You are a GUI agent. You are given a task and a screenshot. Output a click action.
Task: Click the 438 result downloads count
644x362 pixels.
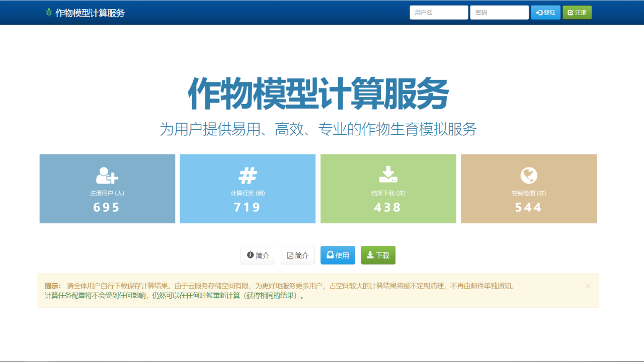tap(388, 207)
